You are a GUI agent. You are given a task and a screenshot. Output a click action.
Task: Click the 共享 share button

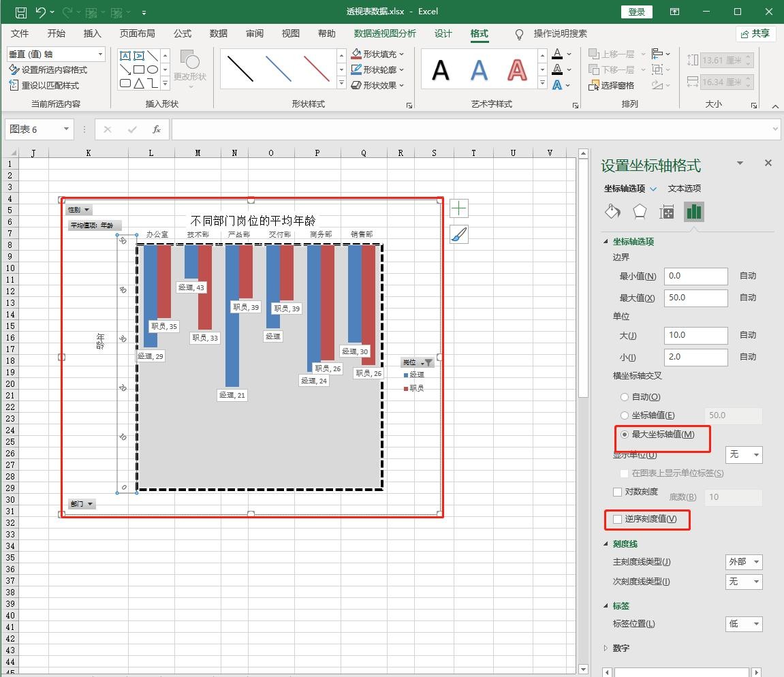[755, 33]
